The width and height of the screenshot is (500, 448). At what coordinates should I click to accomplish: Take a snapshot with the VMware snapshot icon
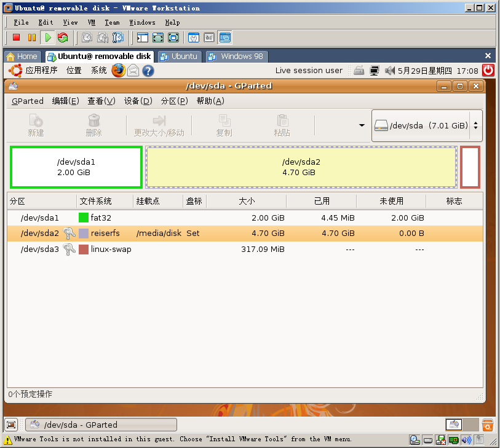click(x=87, y=37)
